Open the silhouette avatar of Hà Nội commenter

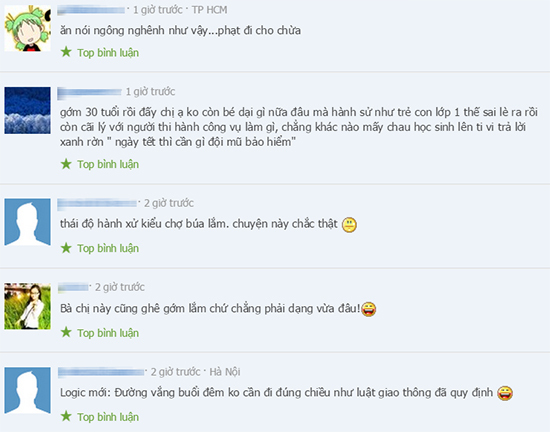pos(27,391)
